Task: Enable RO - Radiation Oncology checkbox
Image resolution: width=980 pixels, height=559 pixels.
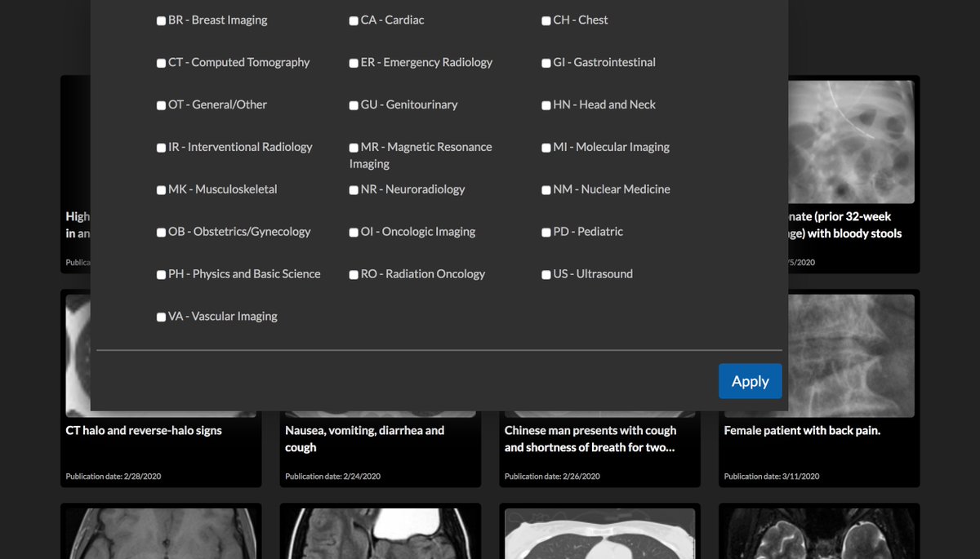Action: point(354,275)
